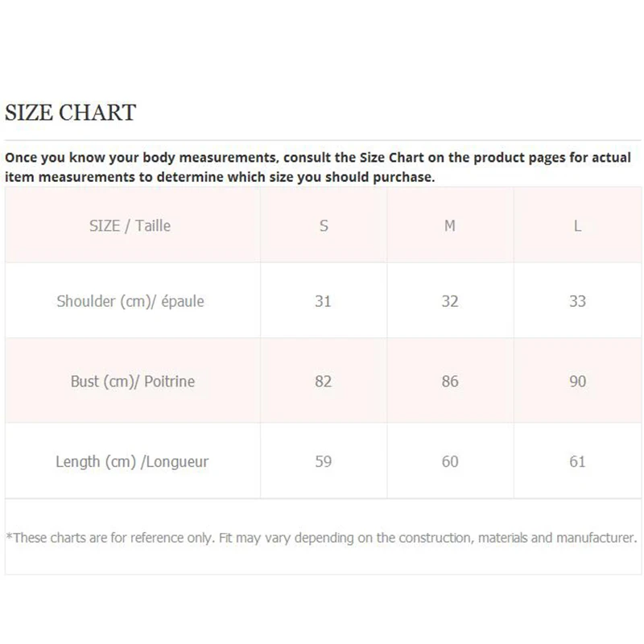Click shoulder value 31 for size S
The height and width of the screenshot is (644, 644).
pyautogui.click(x=324, y=301)
